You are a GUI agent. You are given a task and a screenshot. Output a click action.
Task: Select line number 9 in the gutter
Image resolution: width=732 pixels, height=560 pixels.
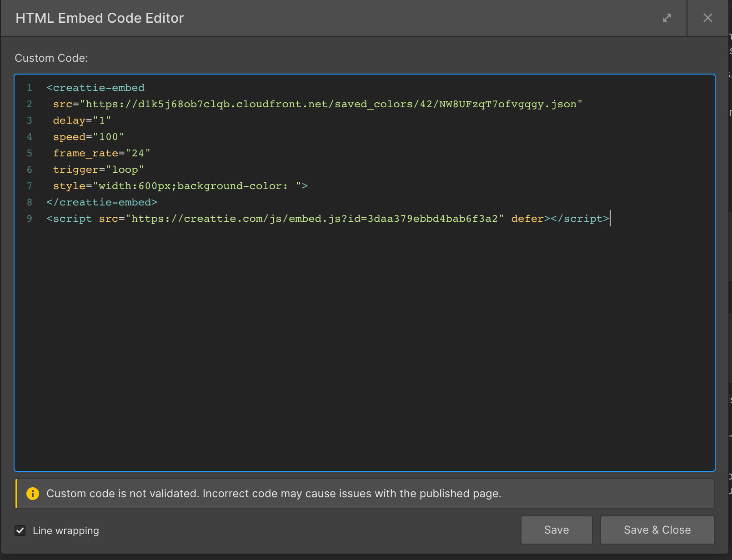point(29,219)
